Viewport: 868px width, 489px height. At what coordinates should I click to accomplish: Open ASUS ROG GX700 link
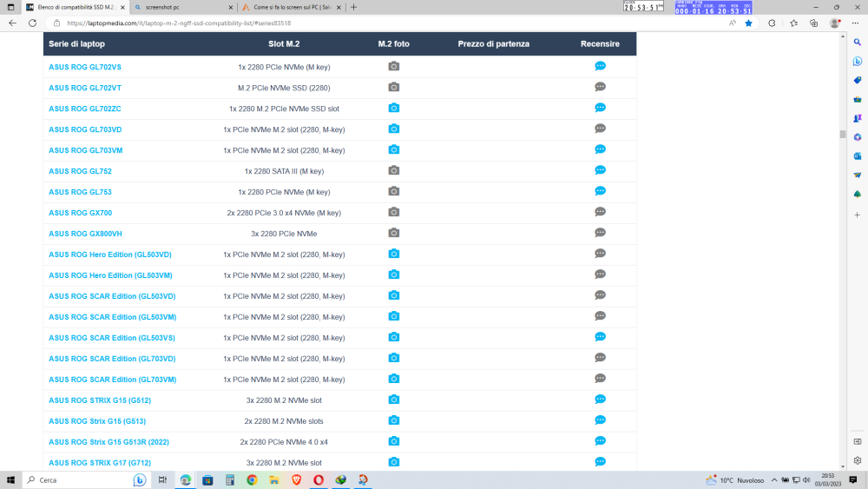click(x=80, y=213)
